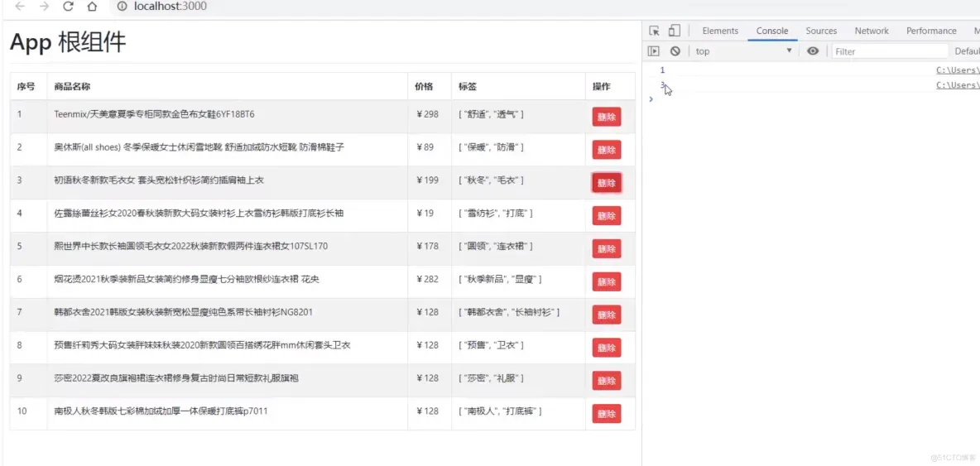Delete the 初语 product in row 3
Viewport: 980px width, 466px height.
pos(606,183)
